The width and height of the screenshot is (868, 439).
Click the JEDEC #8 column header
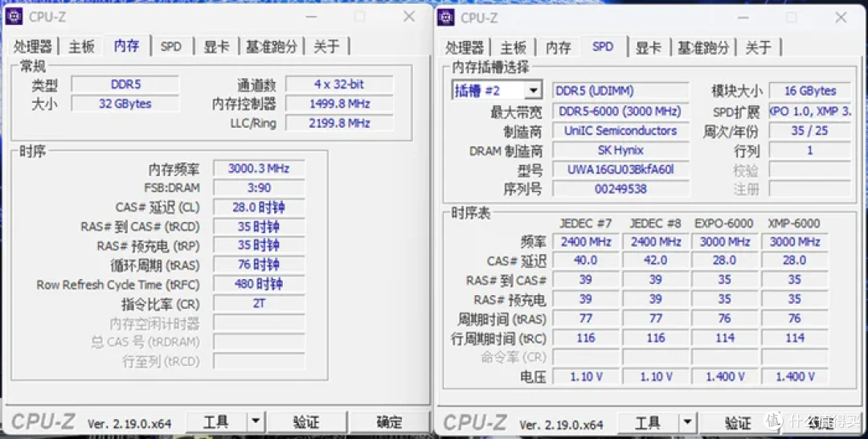(x=656, y=224)
